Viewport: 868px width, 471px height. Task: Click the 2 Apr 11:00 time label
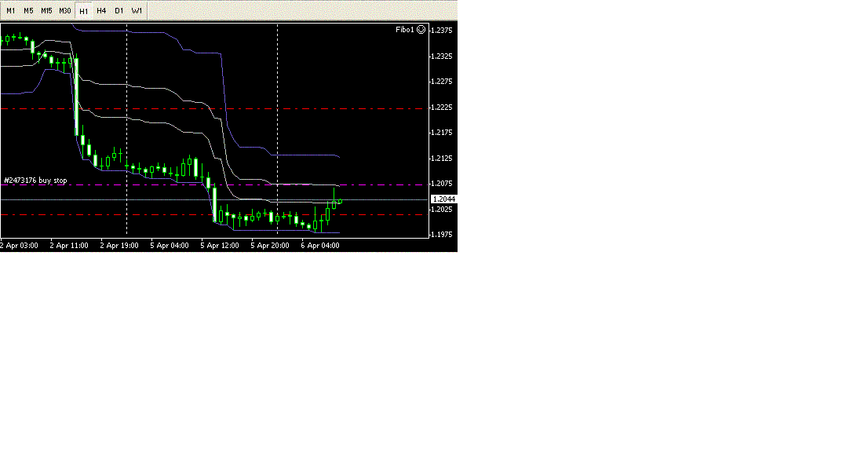coord(69,245)
